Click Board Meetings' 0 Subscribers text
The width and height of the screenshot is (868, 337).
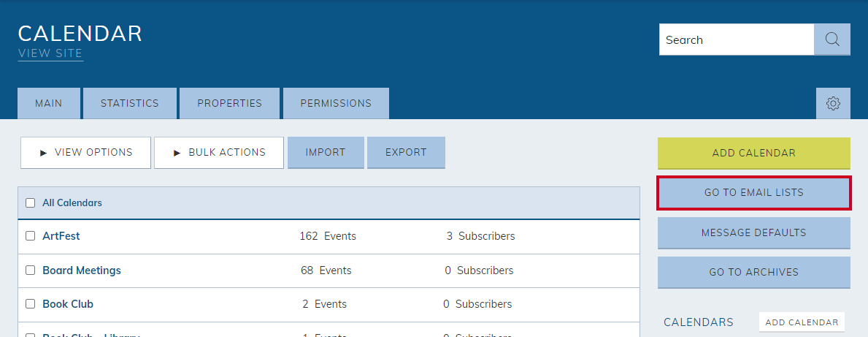[479, 270]
